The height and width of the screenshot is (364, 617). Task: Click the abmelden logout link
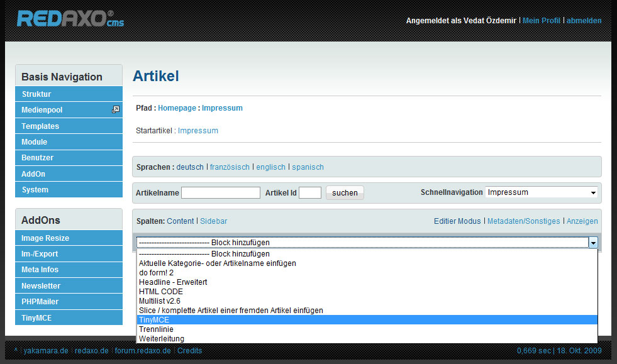584,21
